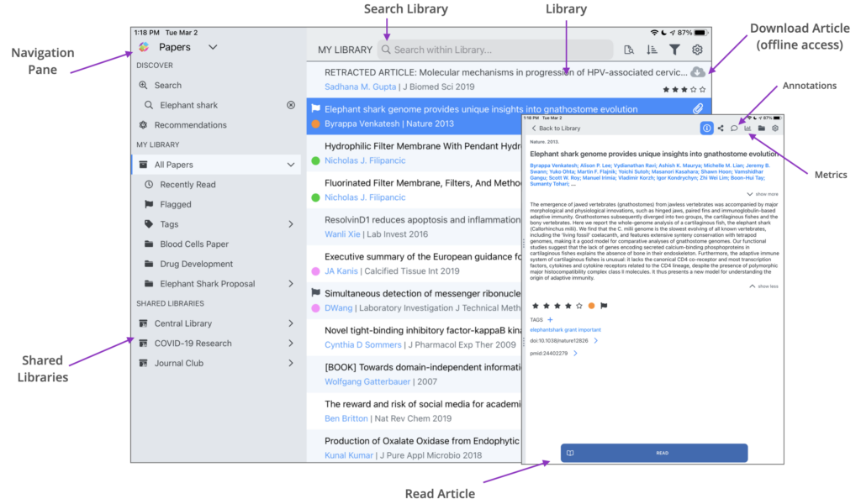Screen dimensions: 861x504
Task: Expand the Central Library shared library
Action: tap(291, 323)
